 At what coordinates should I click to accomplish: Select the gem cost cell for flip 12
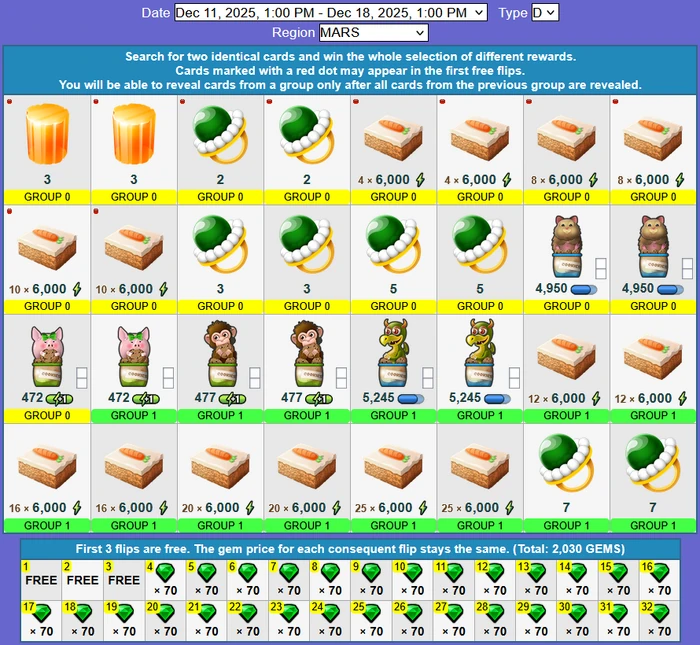(495, 580)
